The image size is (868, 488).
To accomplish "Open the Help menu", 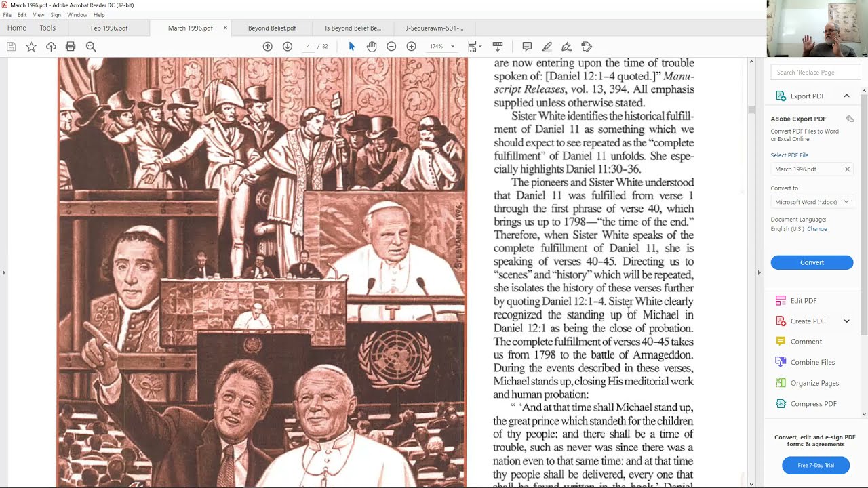I will 99,15.
